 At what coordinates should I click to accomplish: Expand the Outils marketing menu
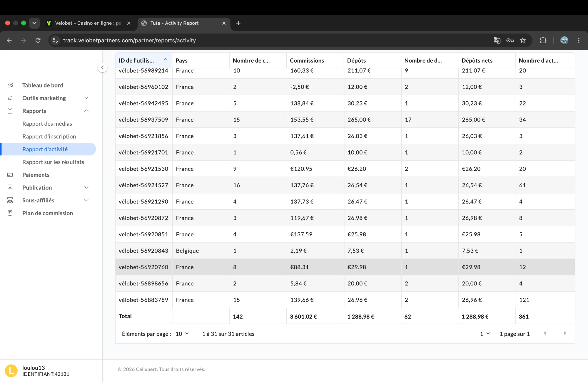click(x=86, y=98)
